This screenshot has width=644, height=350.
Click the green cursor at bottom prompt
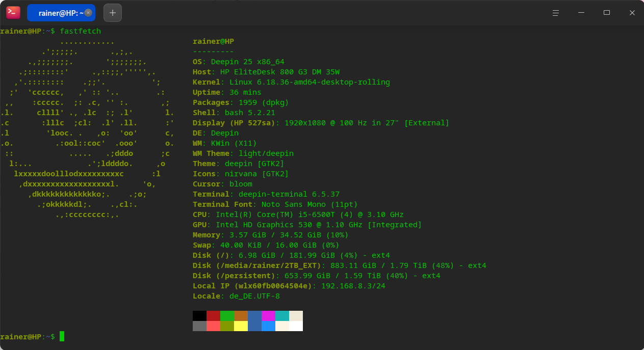coord(62,336)
